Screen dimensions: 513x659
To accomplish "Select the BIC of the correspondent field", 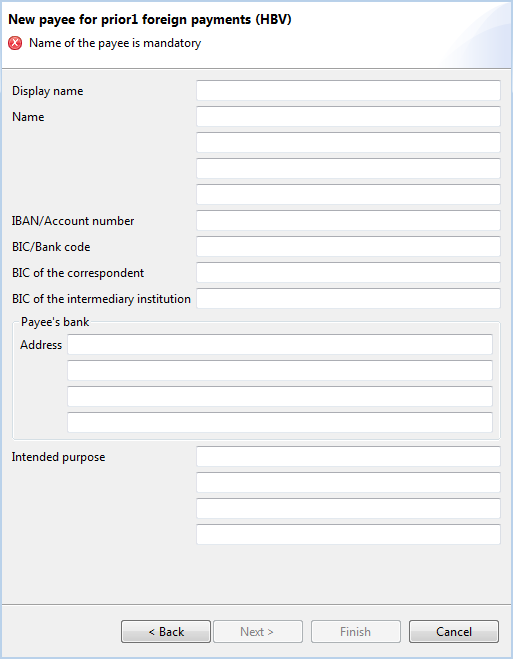I will click(348, 273).
